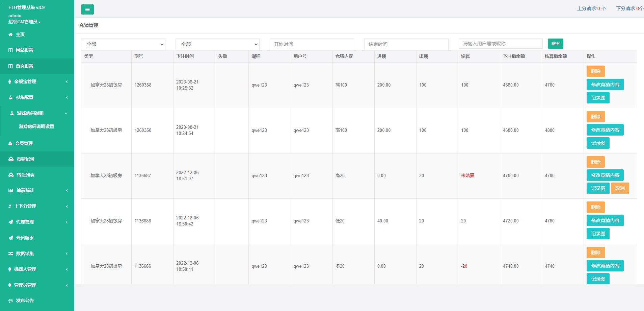Open 游戏房间说明设置 submenu item
This screenshot has width=644, height=311.
click(x=36, y=126)
